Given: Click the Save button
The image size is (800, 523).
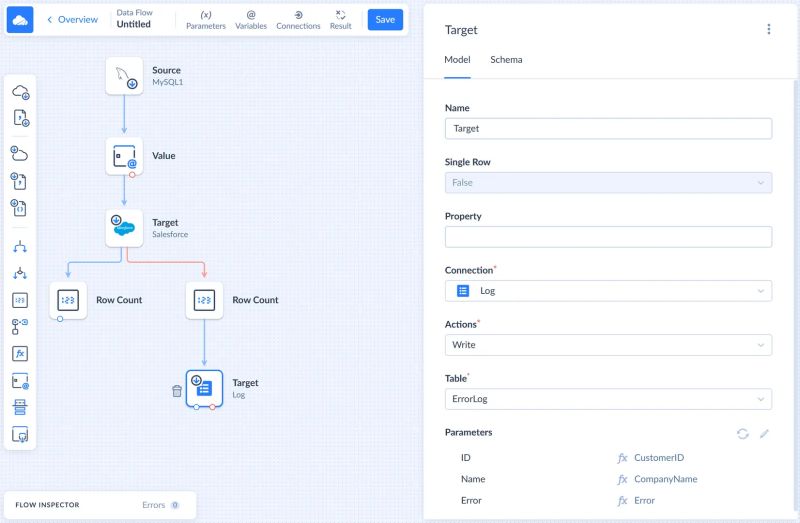Looking at the screenshot, I should 385,19.
